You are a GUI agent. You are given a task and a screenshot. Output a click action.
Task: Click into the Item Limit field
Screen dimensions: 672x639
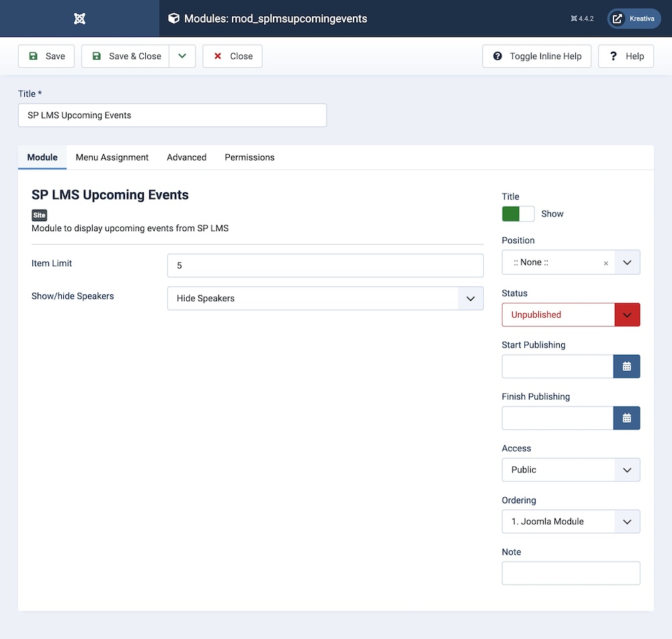(325, 265)
